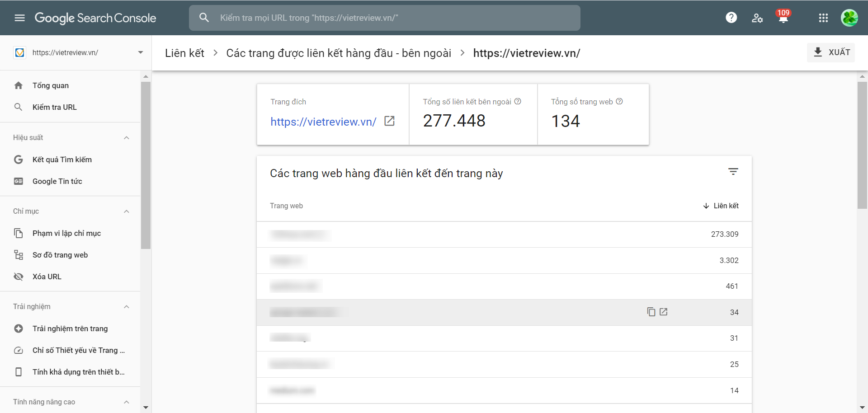Viewport: 868px width, 413px height.
Task: Click the hidden-eye icon for Xóa URL
Action: coord(19,277)
